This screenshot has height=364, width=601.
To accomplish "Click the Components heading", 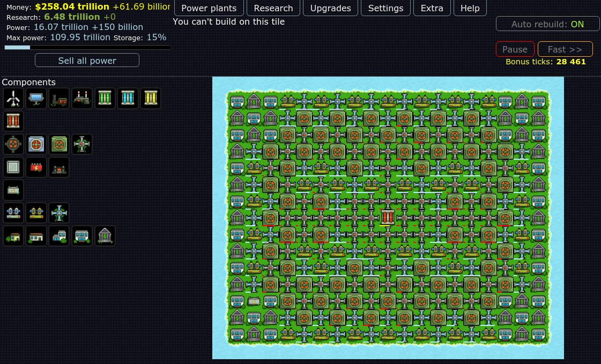I will [29, 83].
